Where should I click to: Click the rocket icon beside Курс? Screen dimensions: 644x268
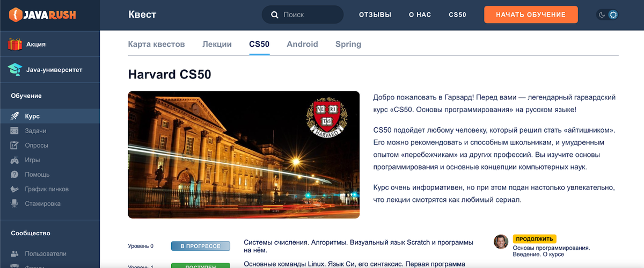click(x=14, y=116)
